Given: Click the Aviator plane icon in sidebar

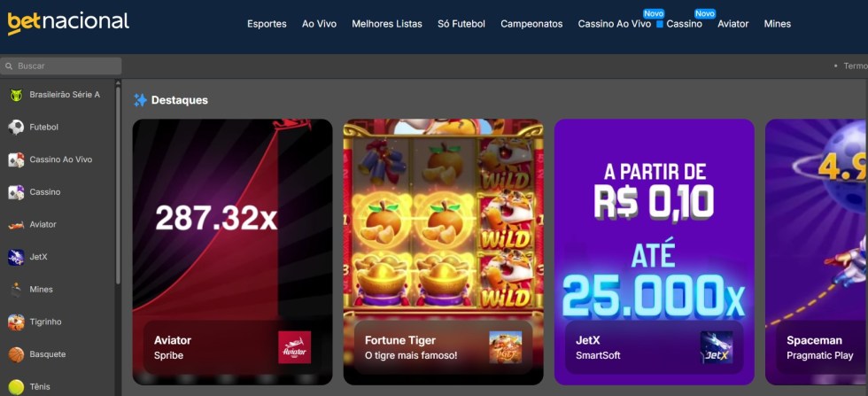Looking at the screenshot, I should click(16, 225).
